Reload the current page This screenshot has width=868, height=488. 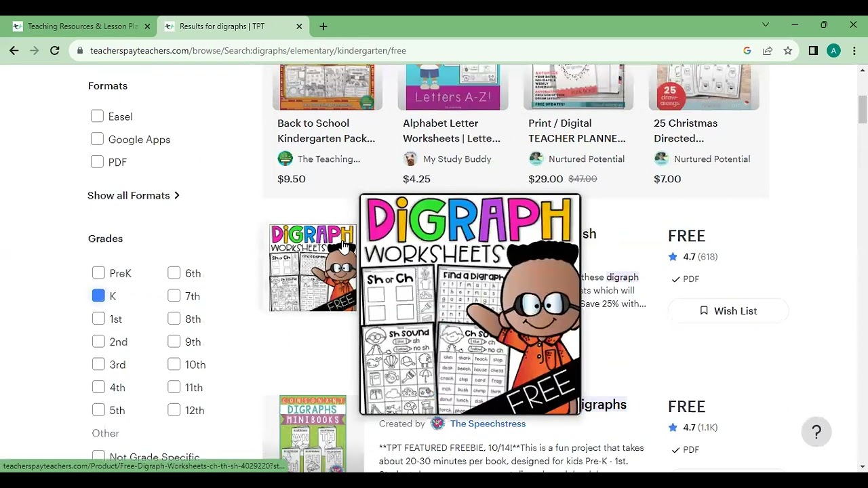tap(55, 51)
